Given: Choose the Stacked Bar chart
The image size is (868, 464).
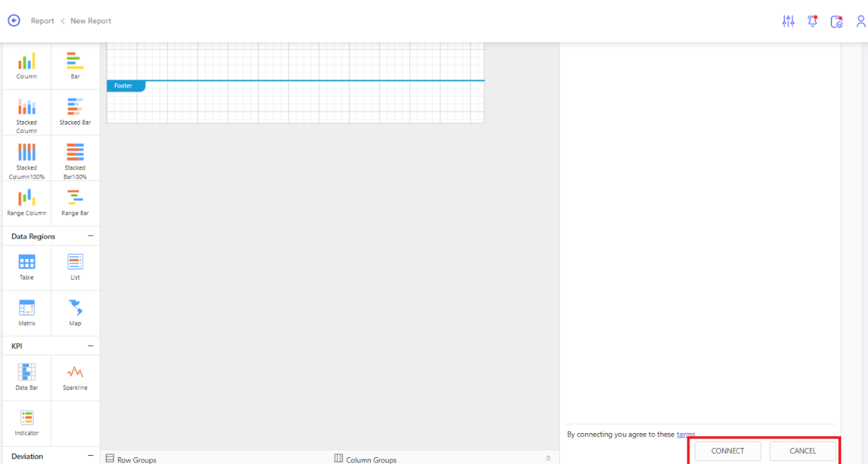Looking at the screenshot, I should [75, 112].
